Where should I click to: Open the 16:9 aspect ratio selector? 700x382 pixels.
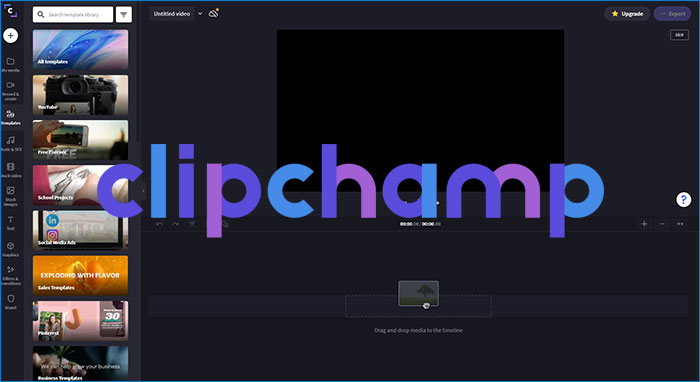tap(679, 35)
